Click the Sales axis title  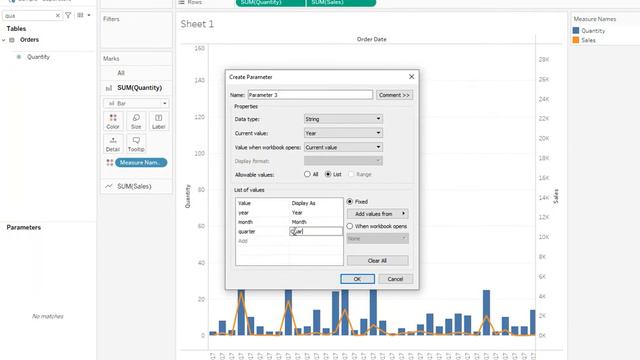(x=556, y=196)
